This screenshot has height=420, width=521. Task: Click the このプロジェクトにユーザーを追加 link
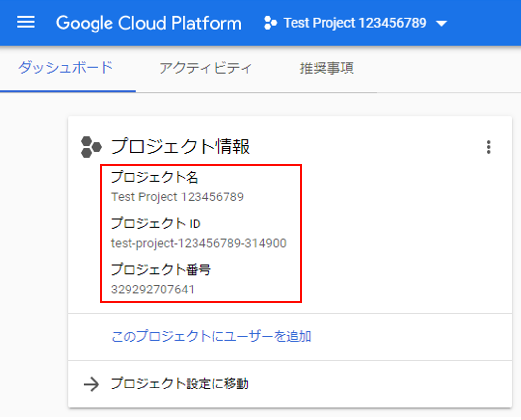pyautogui.click(x=211, y=337)
